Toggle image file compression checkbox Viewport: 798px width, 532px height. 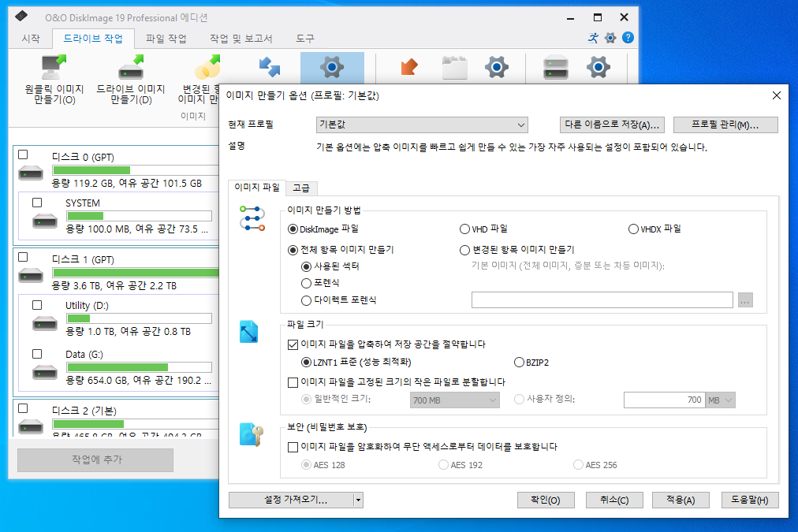[293, 345]
